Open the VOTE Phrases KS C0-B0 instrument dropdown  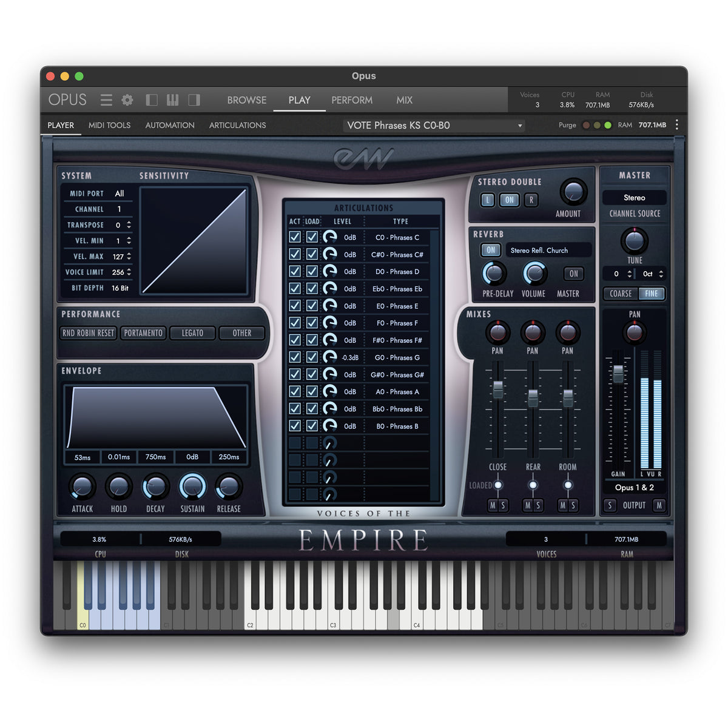(x=434, y=126)
